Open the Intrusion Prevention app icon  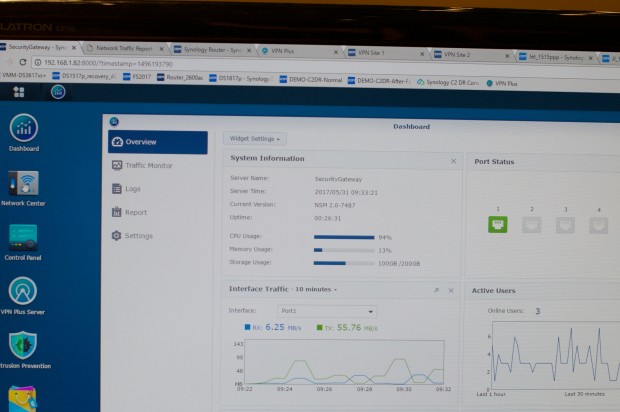[x=23, y=346]
